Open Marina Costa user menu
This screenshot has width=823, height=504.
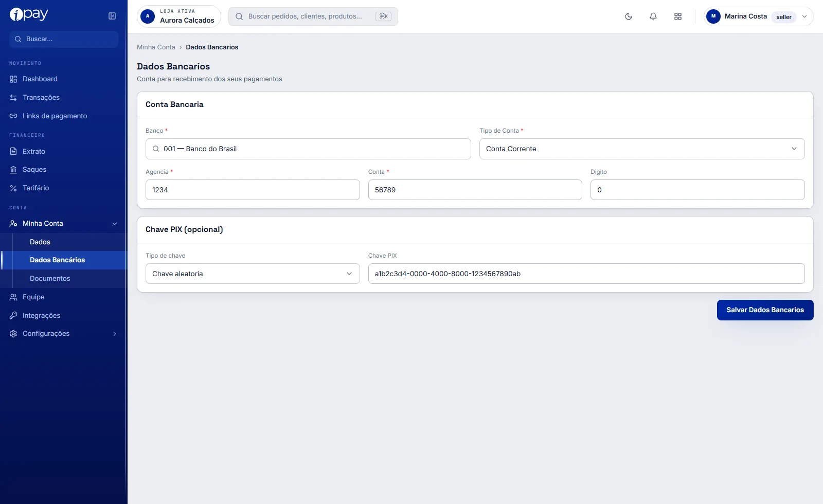(758, 16)
